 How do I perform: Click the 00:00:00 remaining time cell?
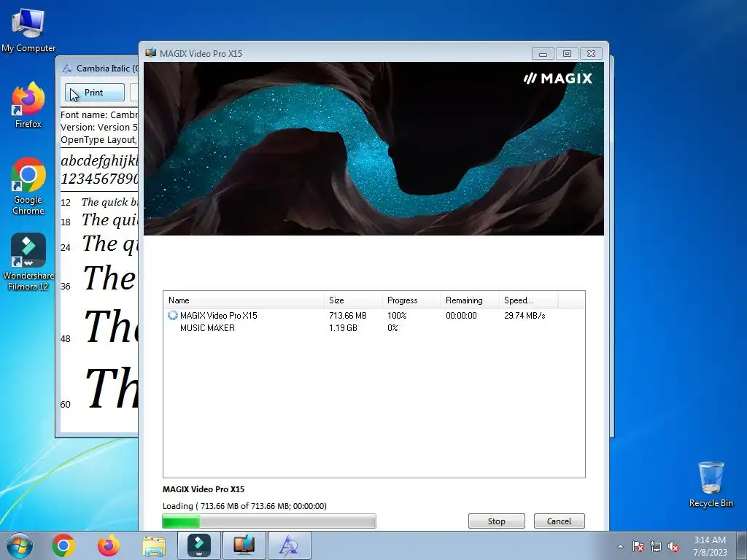tap(461, 315)
